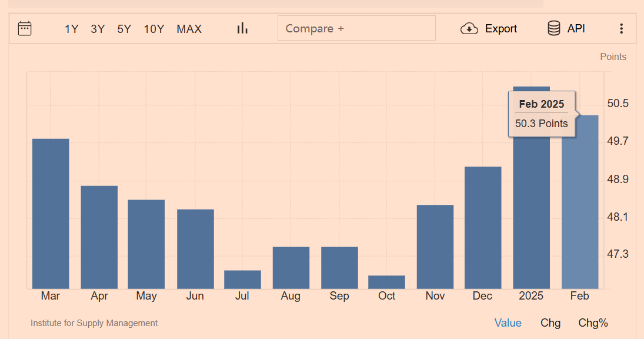Switch chart to Chg% view
Viewport: 644px width, 339px height.
(x=593, y=323)
